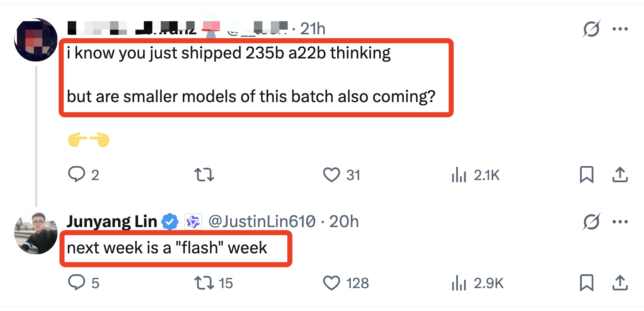Bookmark Junyang Lin's reply
Viewport: 644px width, 311px height.
pos(586,283)
